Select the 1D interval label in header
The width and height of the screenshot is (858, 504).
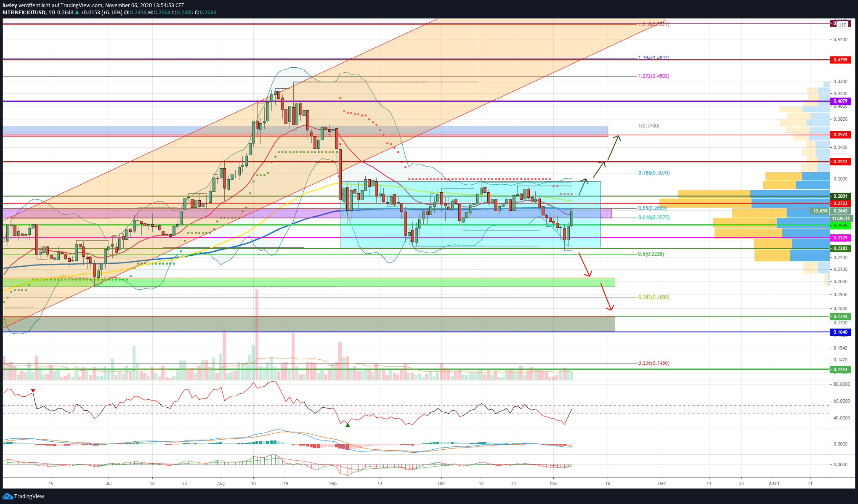(x=52, y=13)
